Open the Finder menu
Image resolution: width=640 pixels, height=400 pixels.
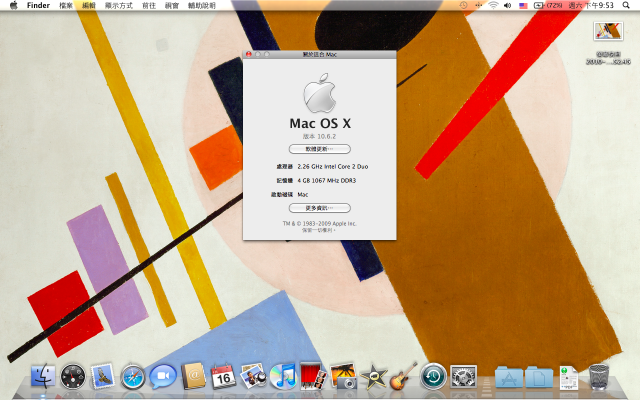click(x=38, y=5)
